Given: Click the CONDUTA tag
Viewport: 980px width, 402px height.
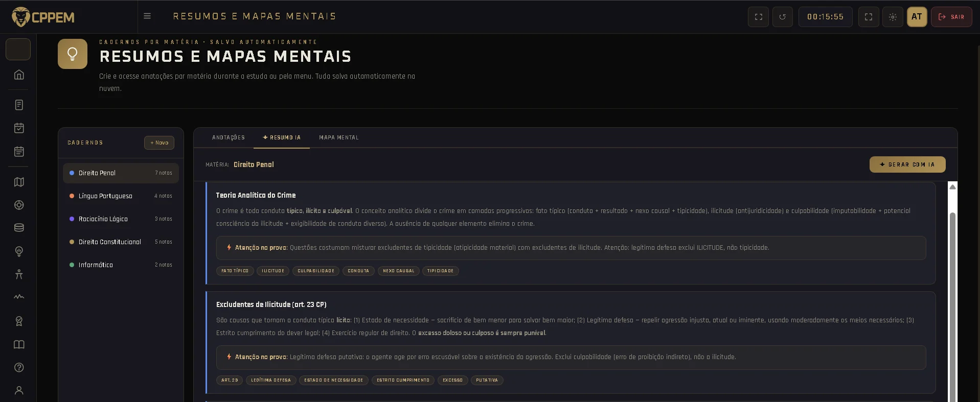Looking at the screenshot, I should (x=358, y=271).
